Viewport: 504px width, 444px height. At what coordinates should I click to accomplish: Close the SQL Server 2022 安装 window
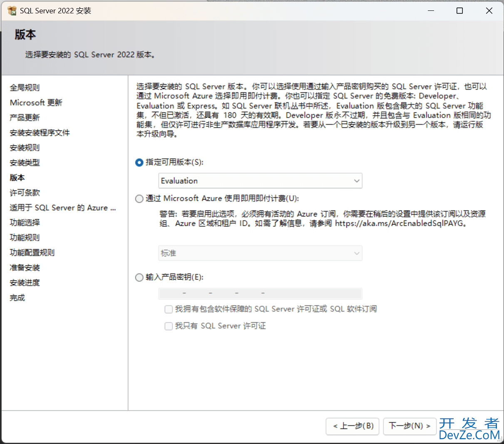click(x=489, y=10)
